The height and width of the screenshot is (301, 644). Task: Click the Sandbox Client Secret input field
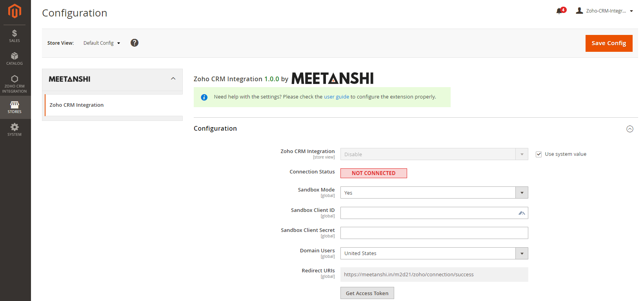coord(434,233)
